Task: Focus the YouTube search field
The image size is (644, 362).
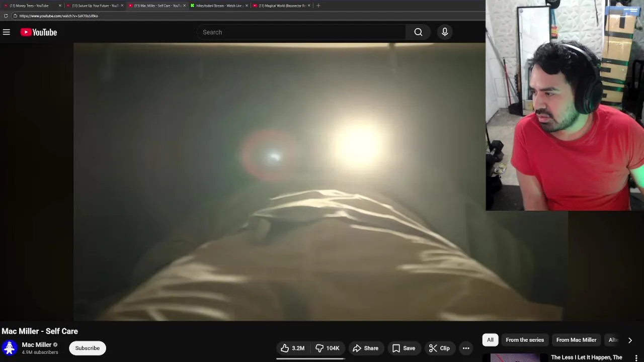Action: pyautogui.click(x=301, y=32)
